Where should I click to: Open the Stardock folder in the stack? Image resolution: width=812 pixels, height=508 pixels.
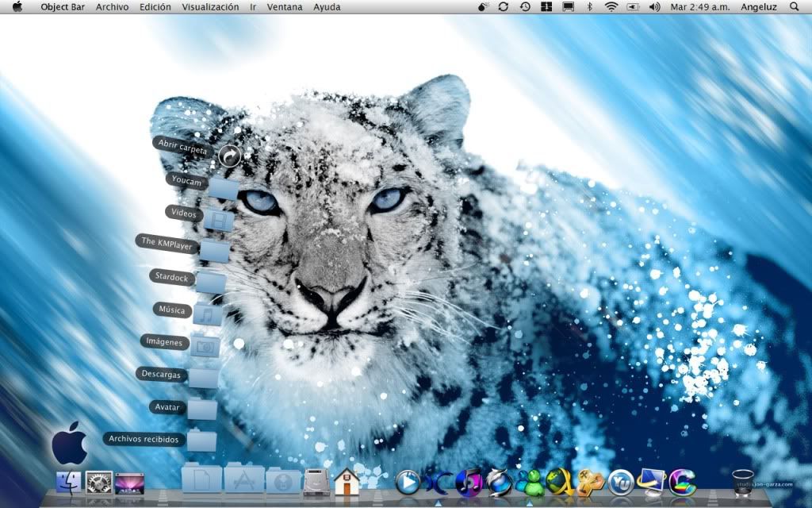point(211,283)
